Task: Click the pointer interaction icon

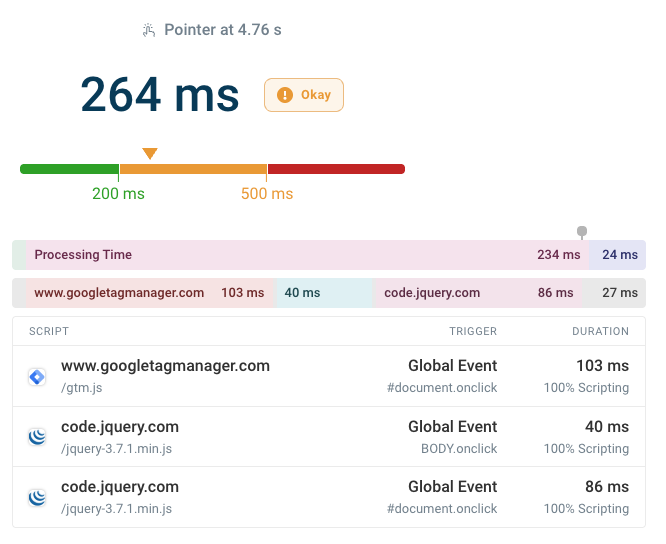Action: [x=149, y=30]
